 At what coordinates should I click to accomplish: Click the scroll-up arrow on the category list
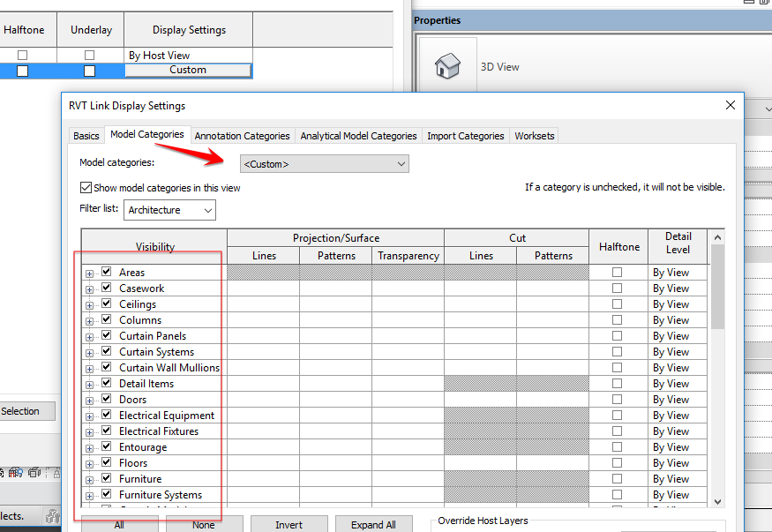[x=716, y=236]
